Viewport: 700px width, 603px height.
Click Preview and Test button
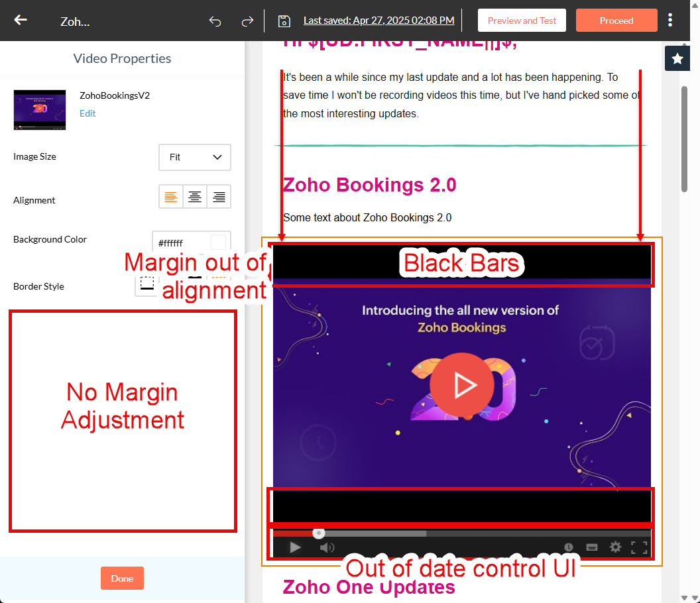tap(522, 21)
